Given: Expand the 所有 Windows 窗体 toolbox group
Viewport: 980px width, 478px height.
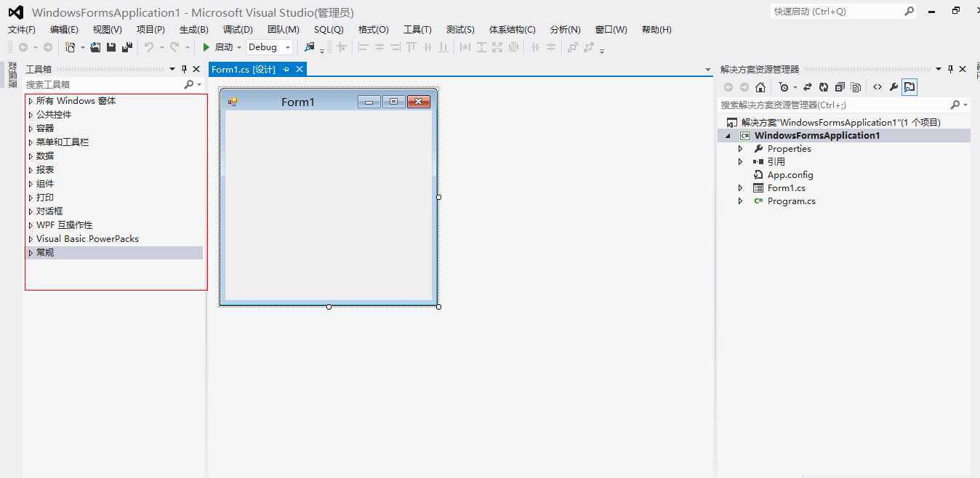Looking at the screenshot, I should [31, 101].
